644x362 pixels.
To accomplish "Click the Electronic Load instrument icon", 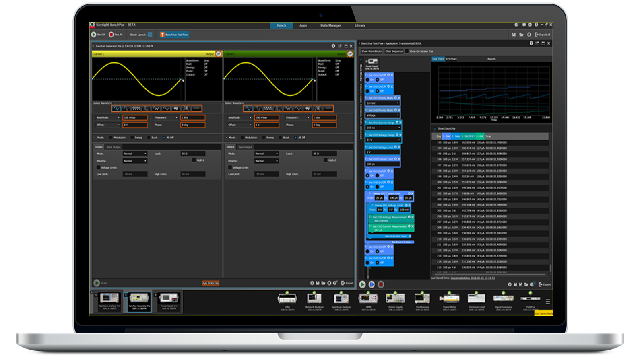I will [476, 298].
